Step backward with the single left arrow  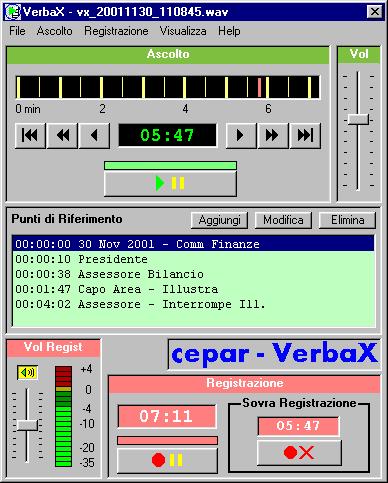click(x=94, y=135)
